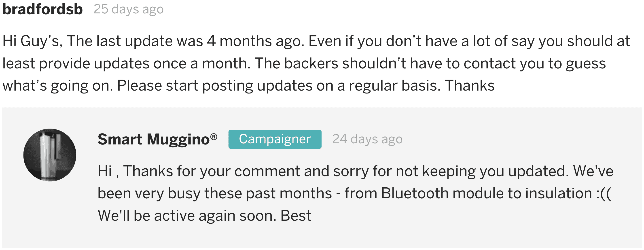The width and height of the screenshot is (644, 250).
Task: Click "We'll be active again soon" sentence
Action: [187, 216]
